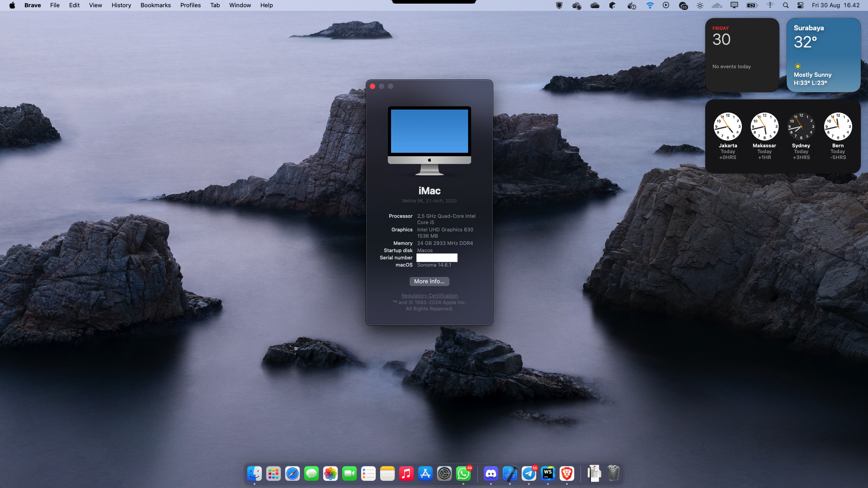Open the Tab menu
This screenshot has width=868, height=488.
click(215, 5)
